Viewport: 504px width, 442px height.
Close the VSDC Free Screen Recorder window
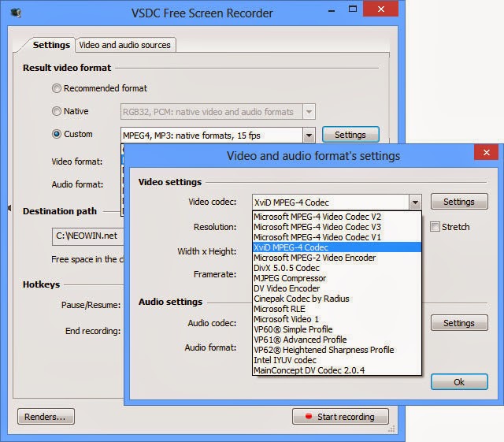pyautogui.click(x=380, y=9)
